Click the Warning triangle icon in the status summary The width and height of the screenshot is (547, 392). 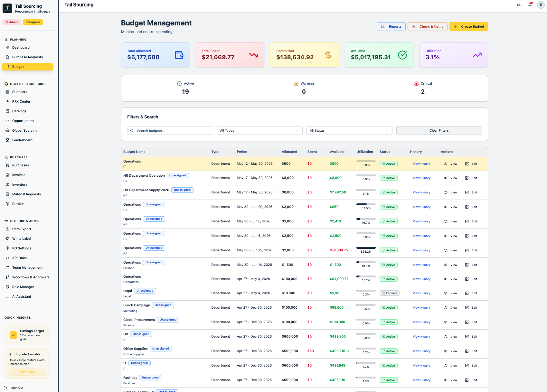pos(297,83)
